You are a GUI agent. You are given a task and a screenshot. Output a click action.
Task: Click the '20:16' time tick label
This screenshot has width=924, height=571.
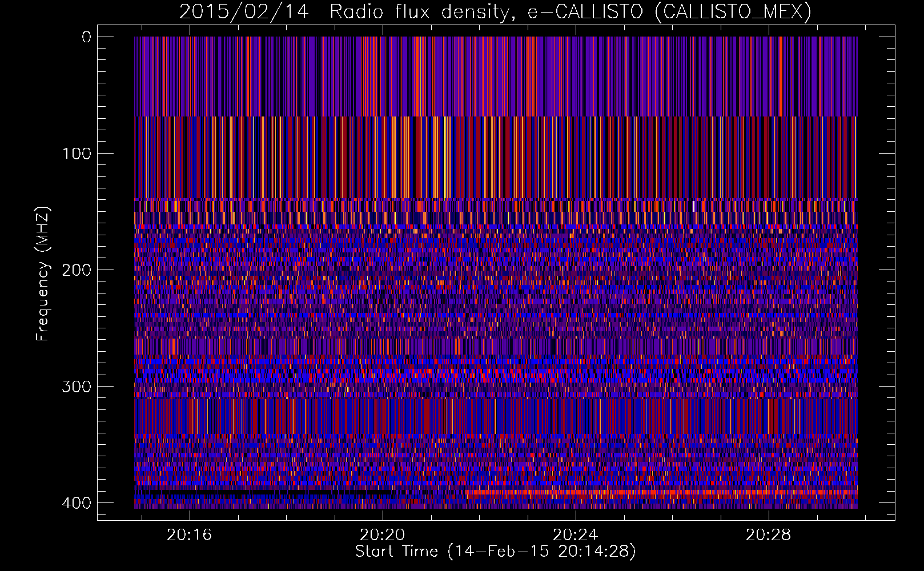[x=189, y=535]
